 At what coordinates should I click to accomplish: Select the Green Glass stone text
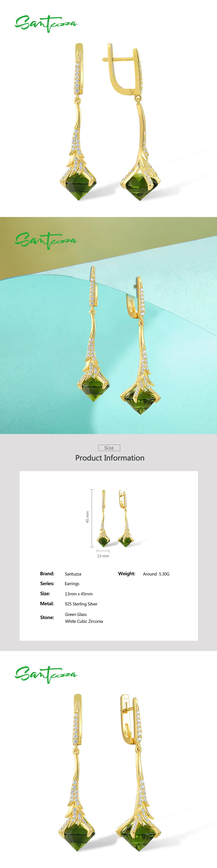76,614
